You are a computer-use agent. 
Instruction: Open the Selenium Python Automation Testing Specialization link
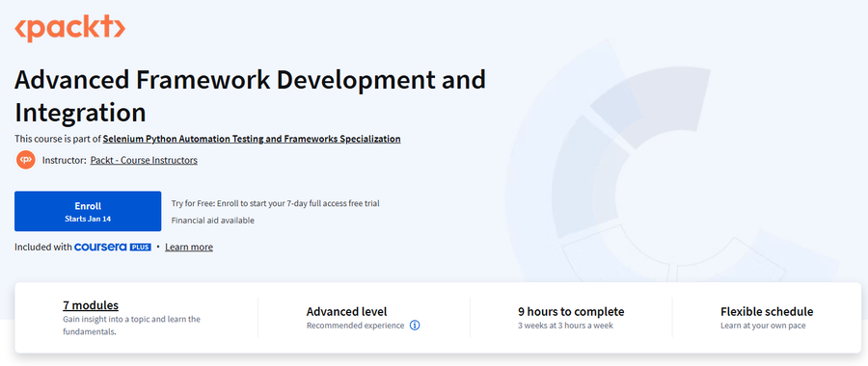click(x=252, y=139)
